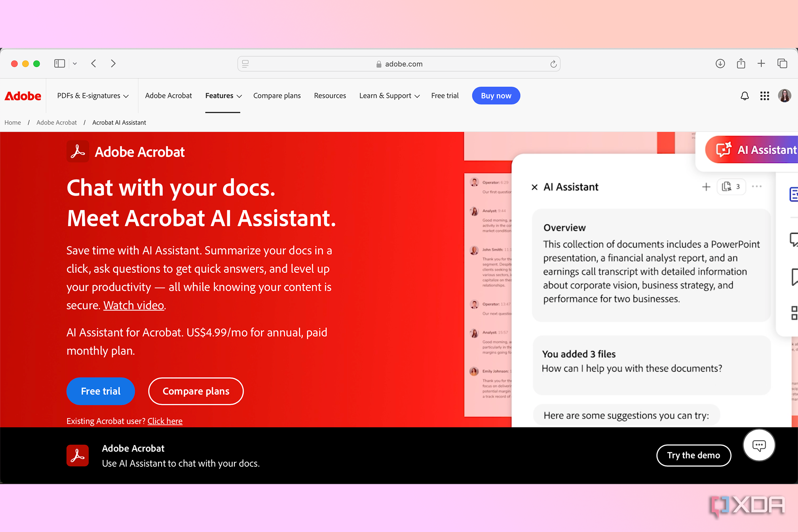Open the 3 files counter in AI Assistant

pos(731,187)
